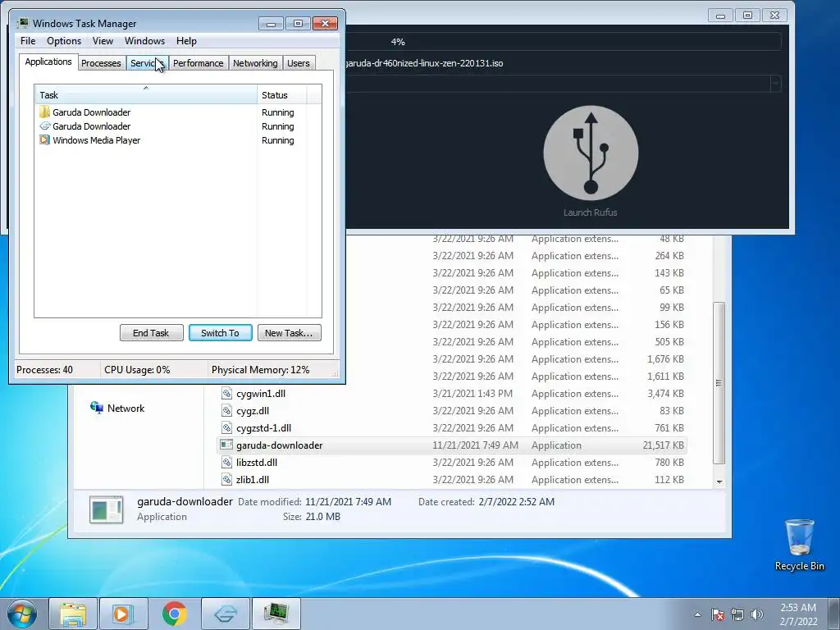Click the Launch Rufus USB icon

pos(591,153)
